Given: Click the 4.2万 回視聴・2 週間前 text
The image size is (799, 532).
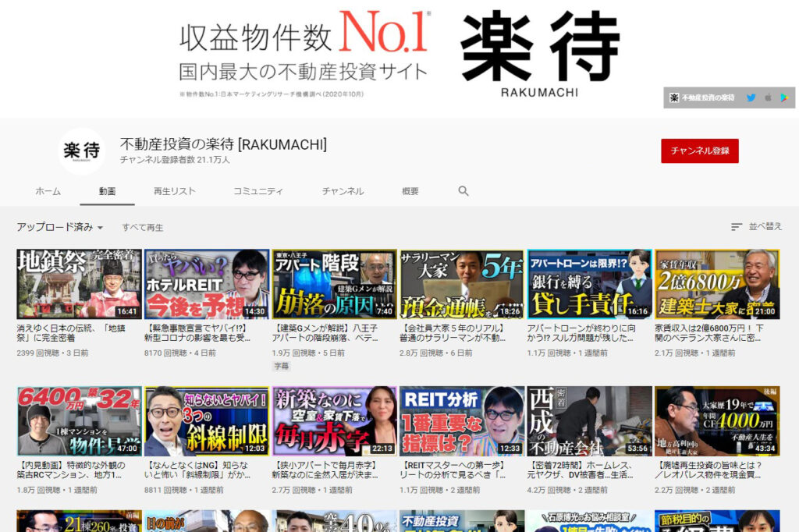Looking at the screenshot, I should (x=567, y=490).
